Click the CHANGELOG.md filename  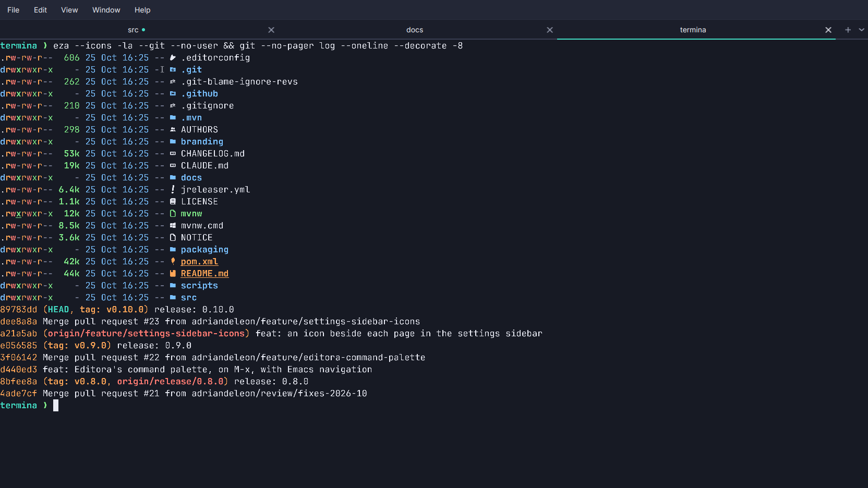click(213, 154)
